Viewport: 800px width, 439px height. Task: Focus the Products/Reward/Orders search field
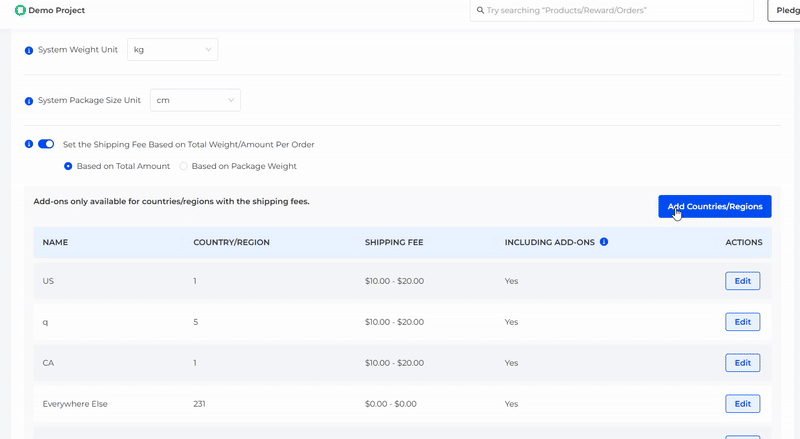(x=615, y=10)
